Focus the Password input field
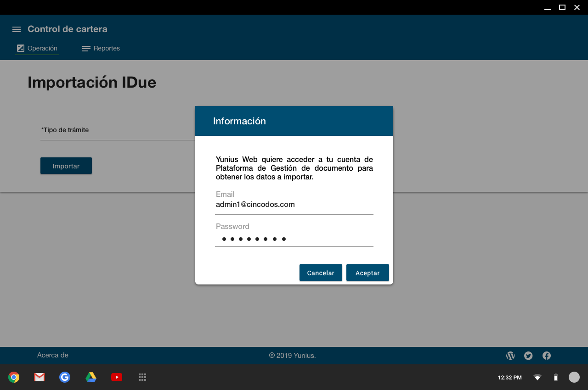Viewport: 588px width, 390px height. pos(294,239)
